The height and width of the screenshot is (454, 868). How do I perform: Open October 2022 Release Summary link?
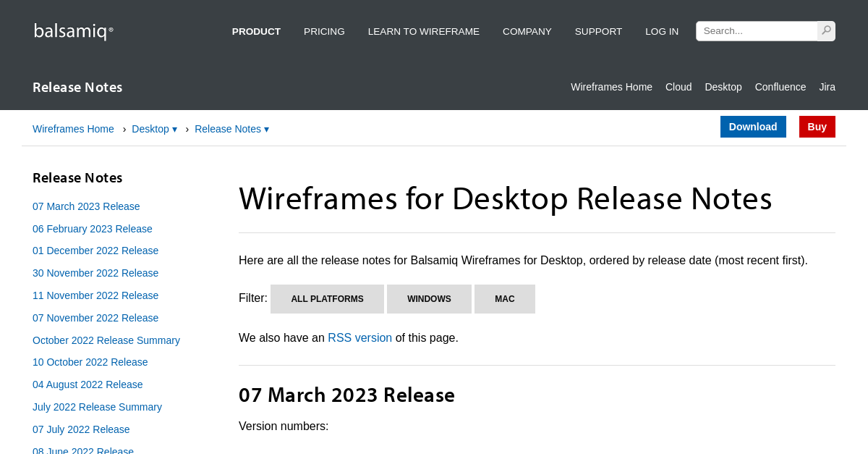[106, 340]
